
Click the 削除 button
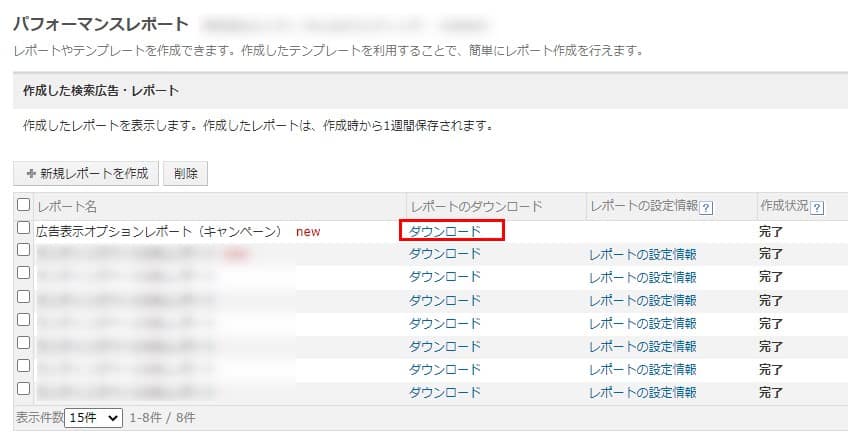point(185,173)
